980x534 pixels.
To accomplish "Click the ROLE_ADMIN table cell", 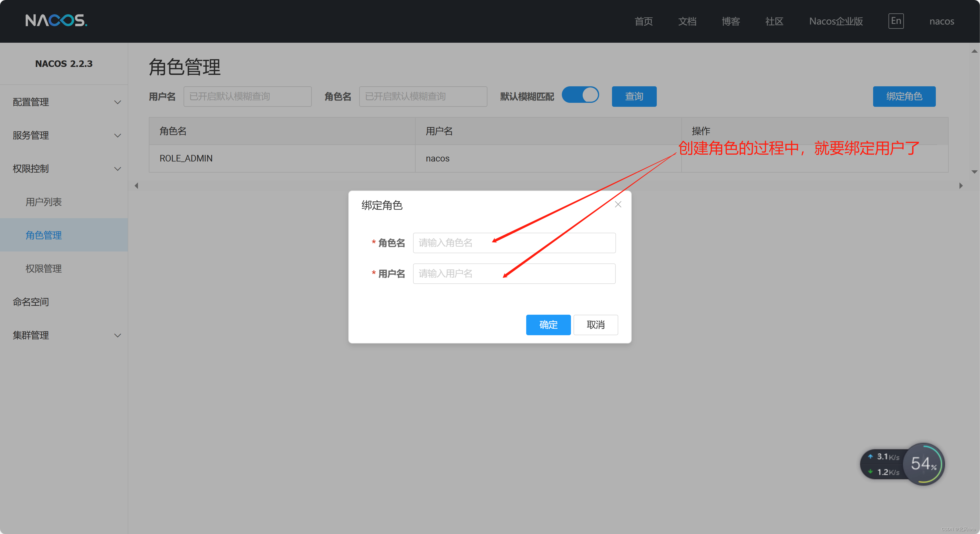I will [x=282, y=158].
